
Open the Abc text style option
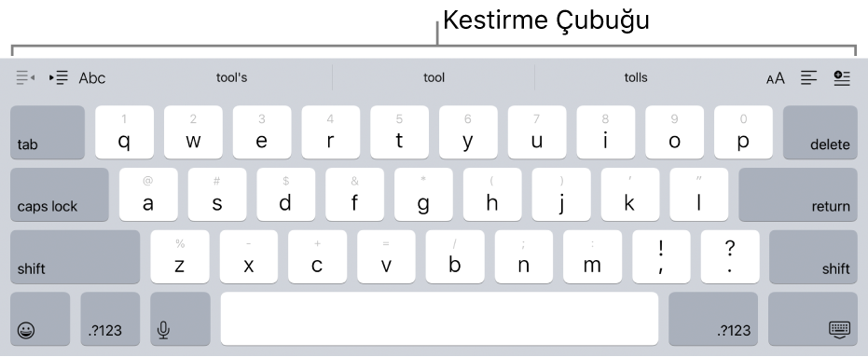[92, 78]
